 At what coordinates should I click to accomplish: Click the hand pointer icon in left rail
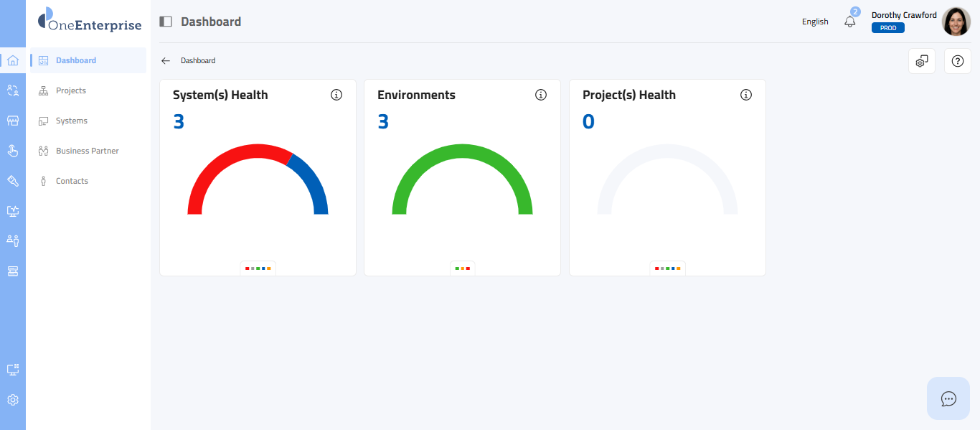[12, 151]
